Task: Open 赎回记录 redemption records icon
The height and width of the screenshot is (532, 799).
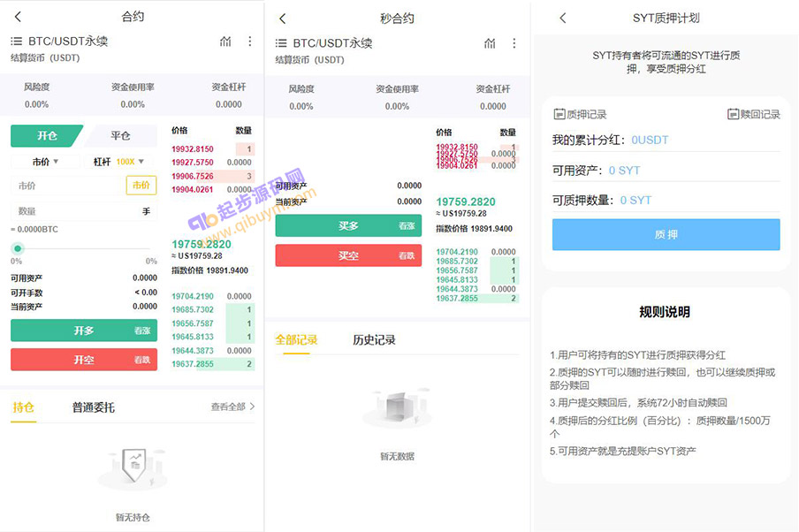Action: point(733,114)
